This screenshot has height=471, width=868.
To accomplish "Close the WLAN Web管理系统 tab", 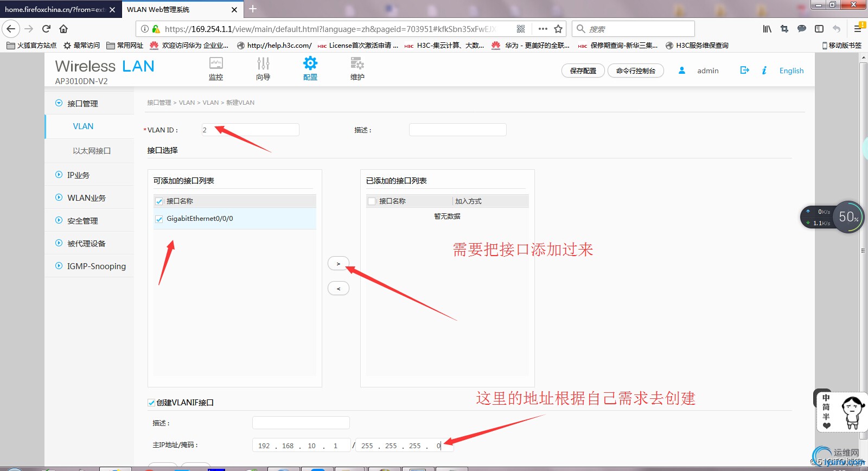I will pyautogui.click(x=234, y=10).
